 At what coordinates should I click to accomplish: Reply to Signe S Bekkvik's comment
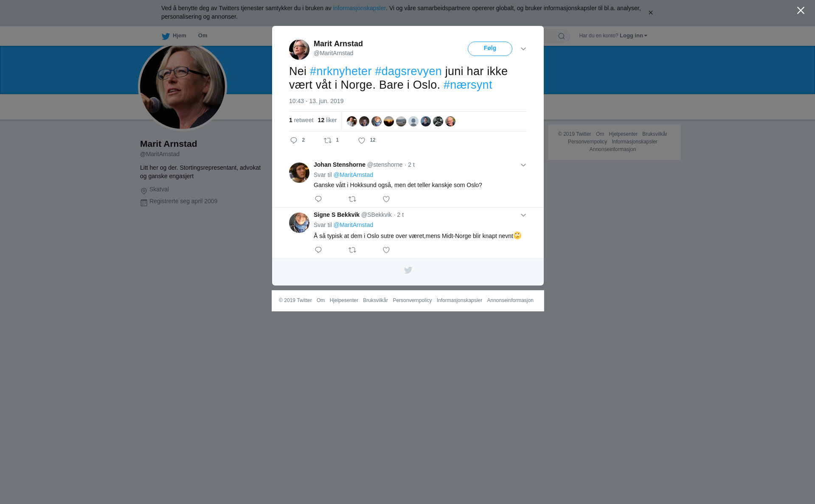tap(318, 250)
